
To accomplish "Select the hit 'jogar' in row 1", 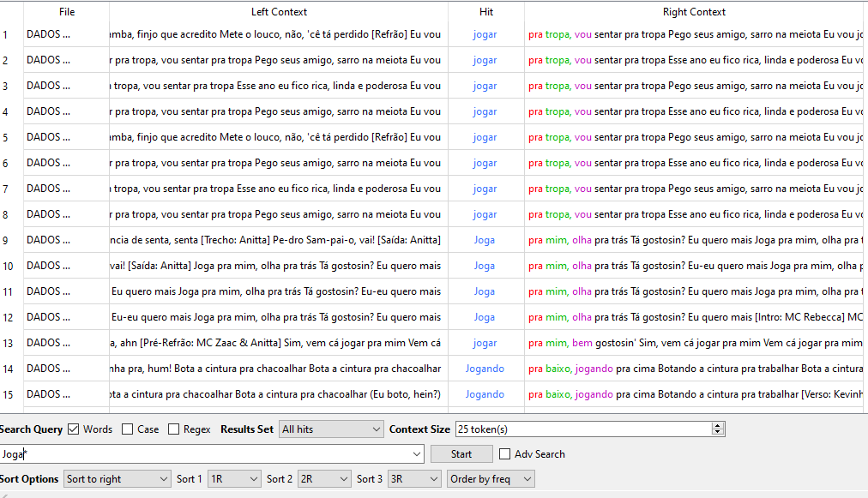I will pyautogui.click(x=485, y=34).
